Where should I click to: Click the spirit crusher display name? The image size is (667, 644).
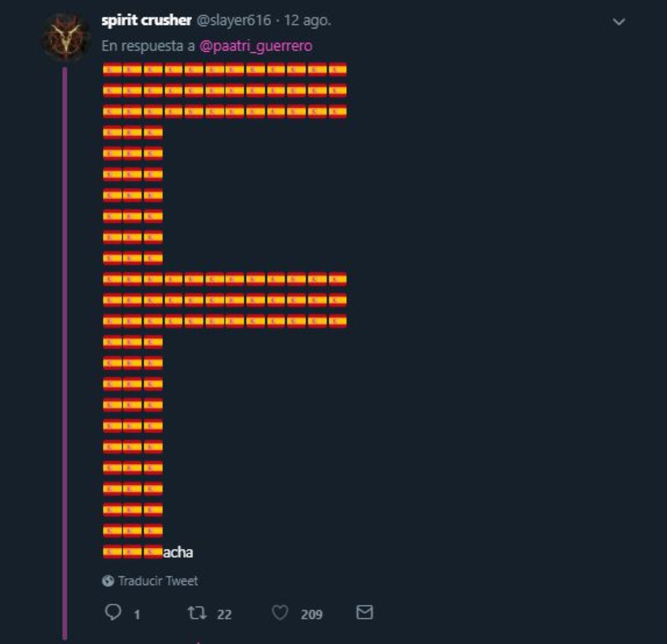pos(146,20)
